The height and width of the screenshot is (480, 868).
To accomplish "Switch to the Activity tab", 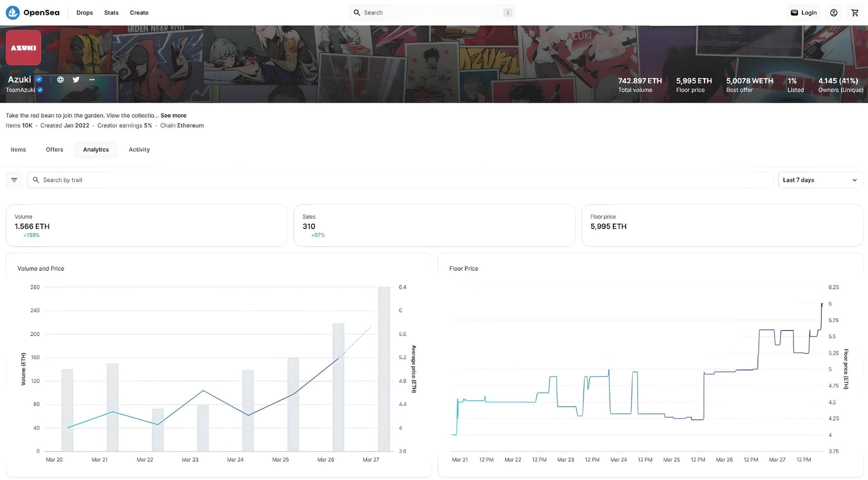I will point(139,150).
